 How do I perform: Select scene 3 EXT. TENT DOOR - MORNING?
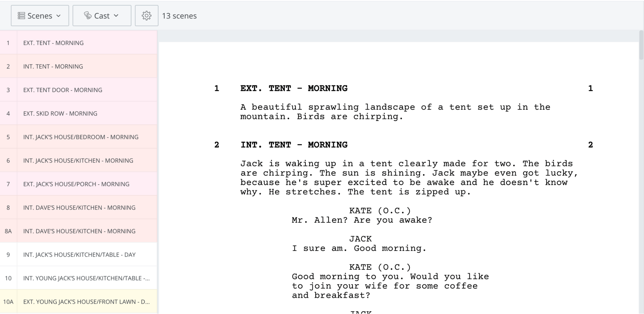(x=79, y=90)
